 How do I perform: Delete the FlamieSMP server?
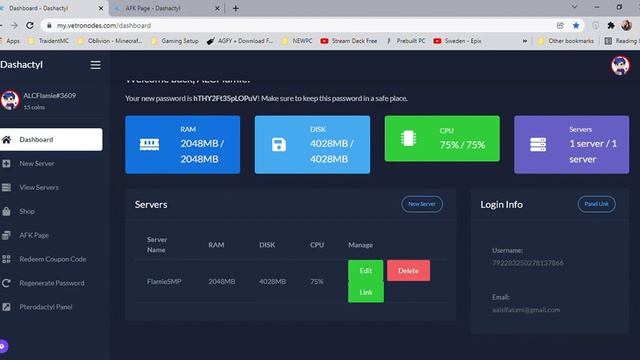click(408, 271)
